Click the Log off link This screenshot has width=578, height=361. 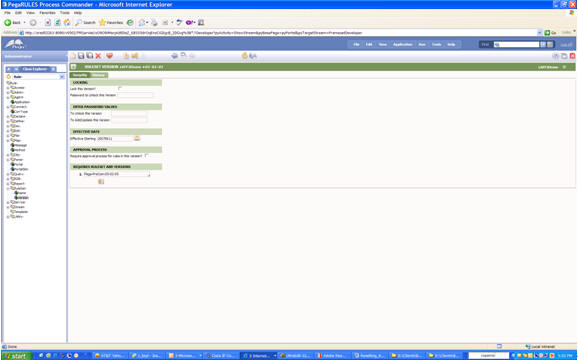566,45
